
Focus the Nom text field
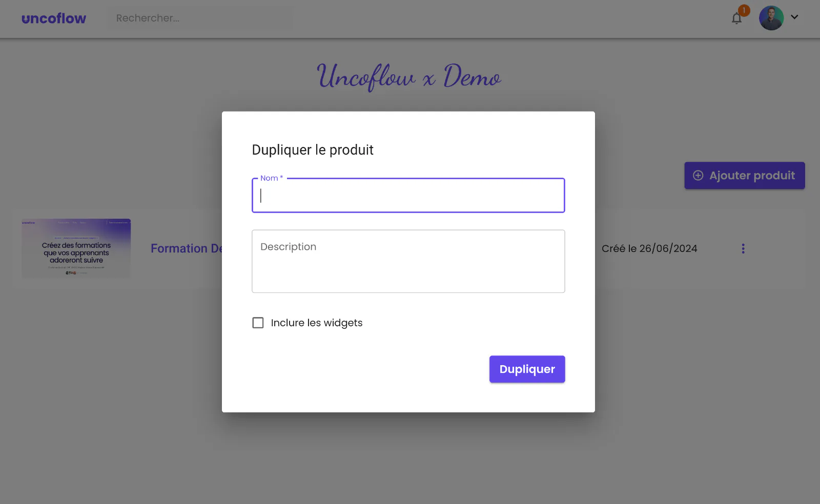408,195
